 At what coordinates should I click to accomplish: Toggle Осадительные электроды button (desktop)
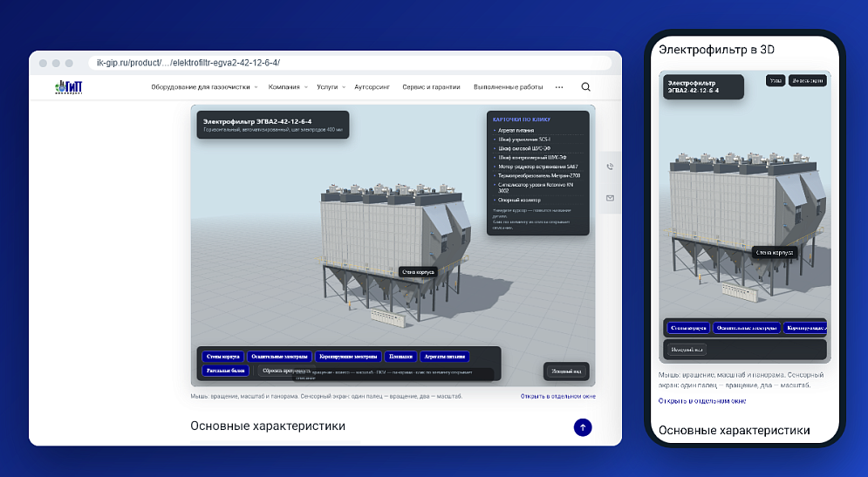pyautogui.click(x=279, y=357)
